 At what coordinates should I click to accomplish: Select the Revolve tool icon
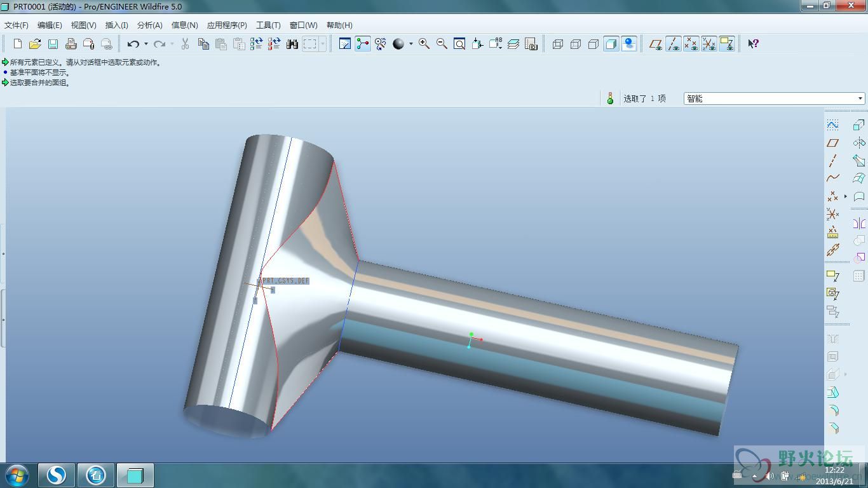(859, 143)
